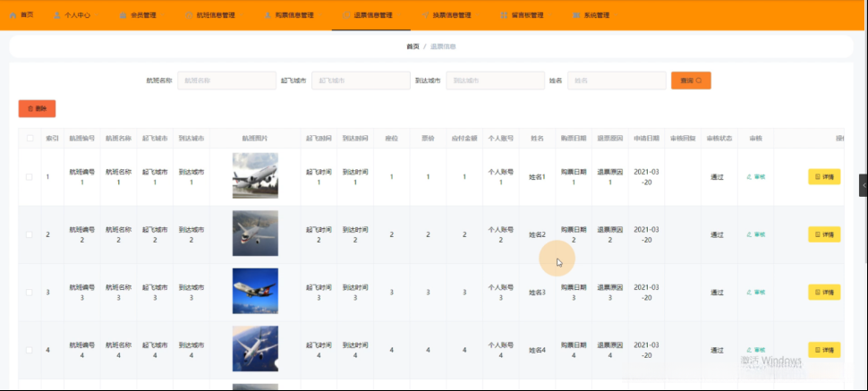Toggle the select-all checkbox in table header

click(x=30, y=139)
